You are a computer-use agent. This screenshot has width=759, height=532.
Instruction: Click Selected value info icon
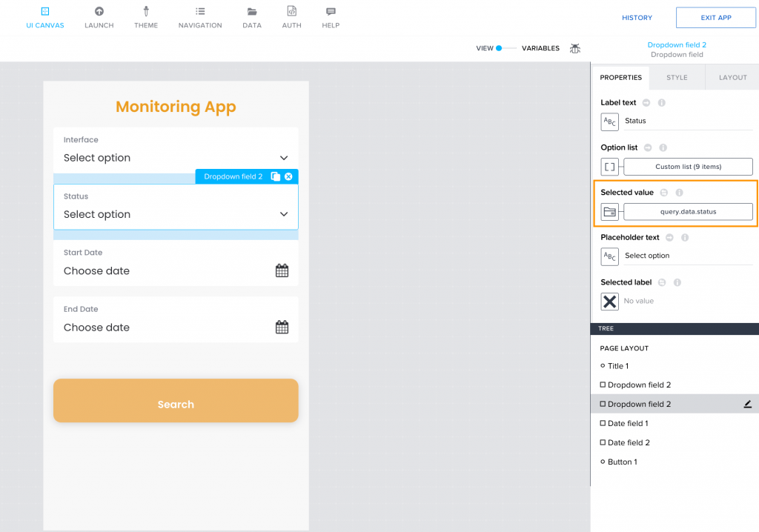click(x=679, y=193)
